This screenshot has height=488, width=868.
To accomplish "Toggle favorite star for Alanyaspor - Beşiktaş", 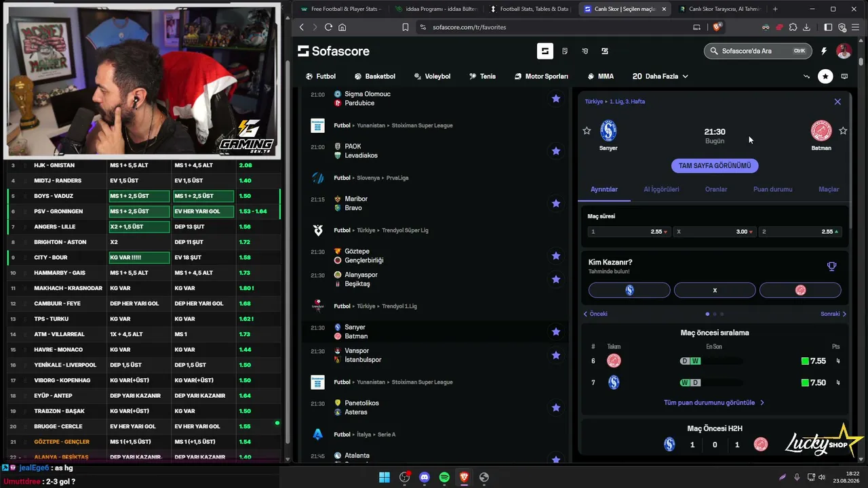I will tap(556, 279).
